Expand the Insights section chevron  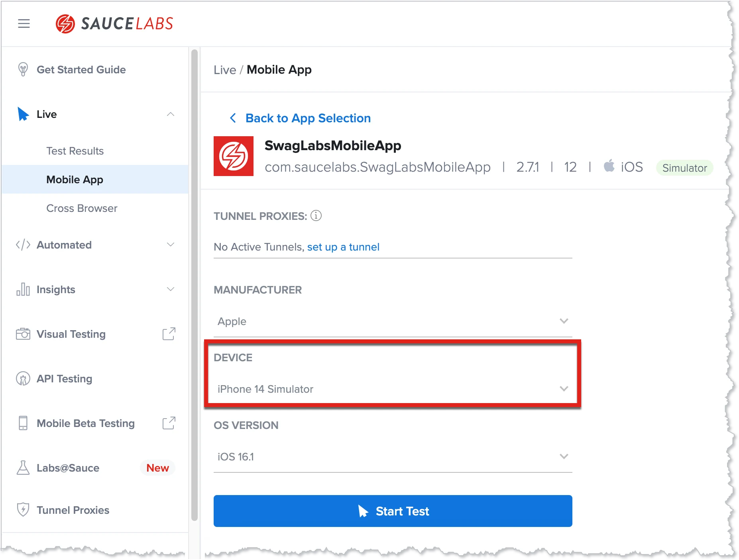[171, 289]
